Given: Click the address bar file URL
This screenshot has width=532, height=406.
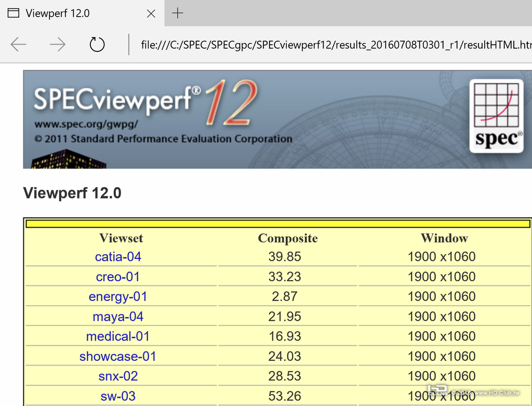Looking at the screenshot, I should pos(336,45).
